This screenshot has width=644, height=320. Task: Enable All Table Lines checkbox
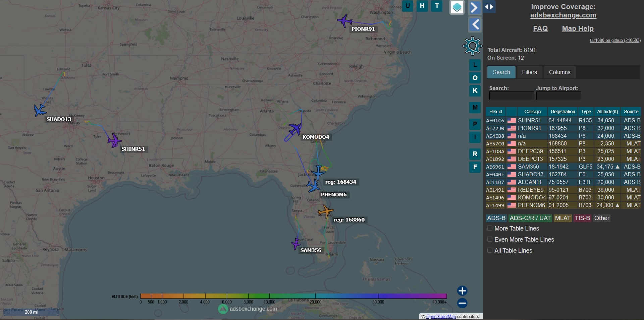pos(490,250)
